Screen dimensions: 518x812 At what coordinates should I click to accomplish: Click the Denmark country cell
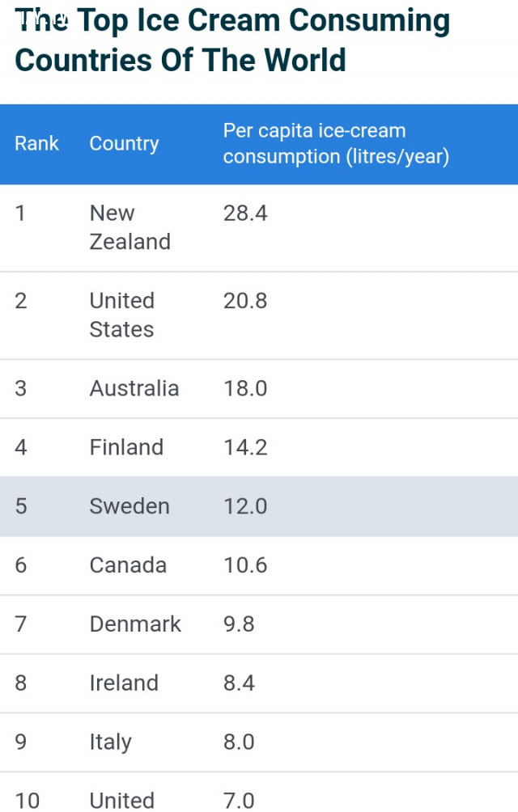point(135,624)
